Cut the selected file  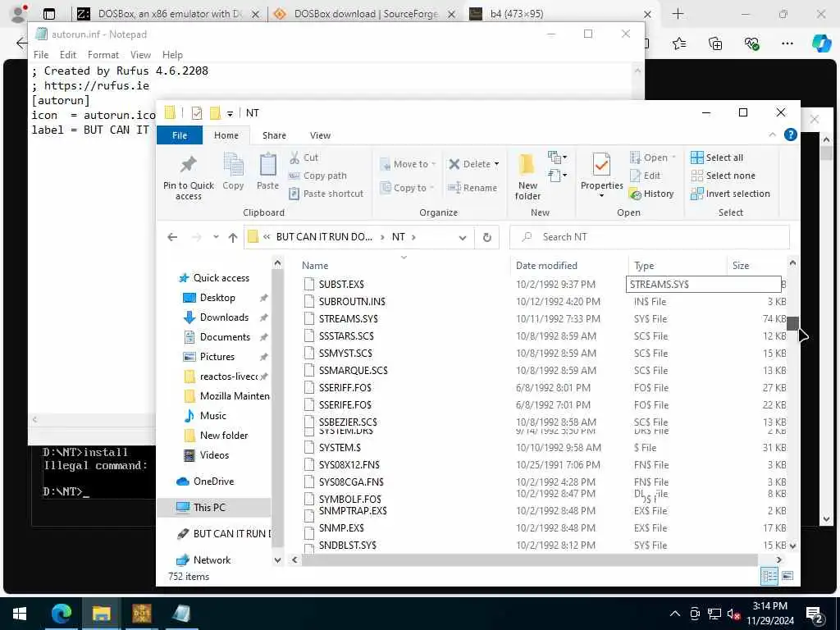coord(304,157)
